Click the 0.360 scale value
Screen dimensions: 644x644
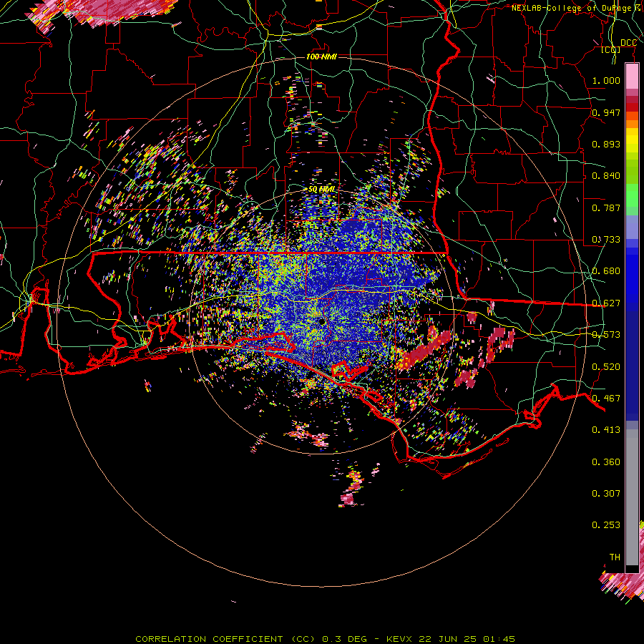tap(606, 462)
